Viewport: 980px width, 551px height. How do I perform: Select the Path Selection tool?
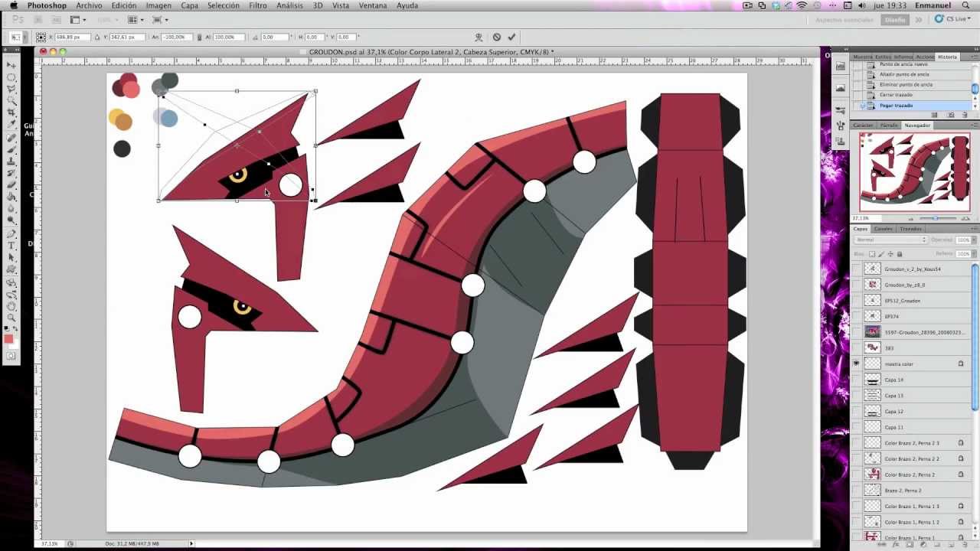pos(11,257)
